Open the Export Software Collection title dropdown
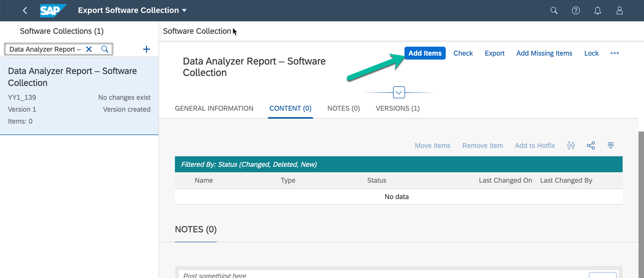Viewport: 644px width, 278px height. [184, 10]
